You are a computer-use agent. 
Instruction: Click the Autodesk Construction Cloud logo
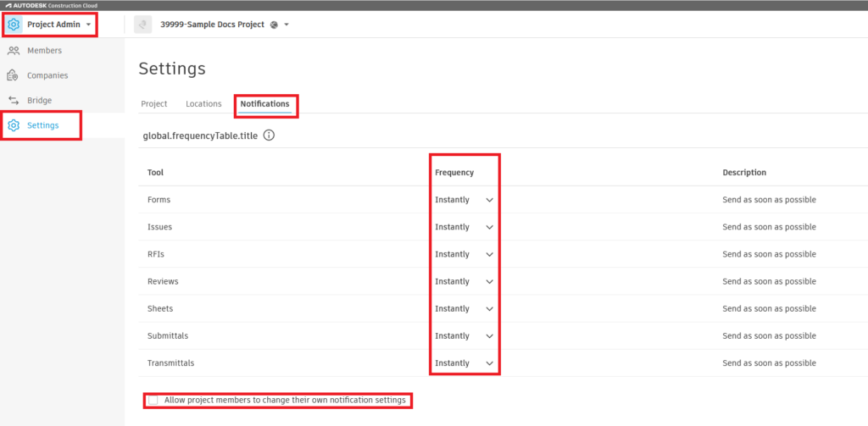[52, 6]
